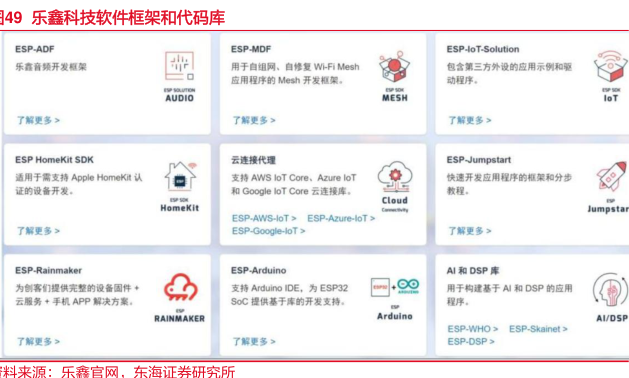Click the 乐鑫音频开发框架 description text
The image size is (629, 378).
[51, 67]
